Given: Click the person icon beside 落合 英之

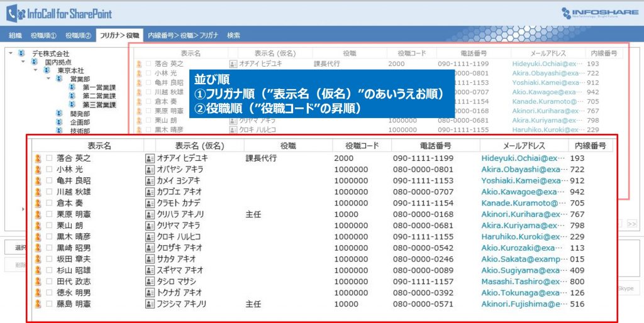Looking at the screenshot, I should [38, 159].
